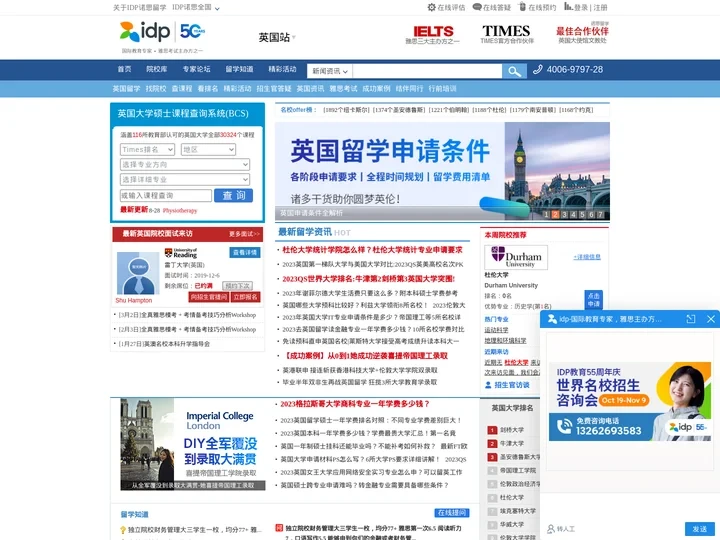Open the 院校库 nav item
The height and width of the screenshot is (540, 720).
click(x=157, y=69)
